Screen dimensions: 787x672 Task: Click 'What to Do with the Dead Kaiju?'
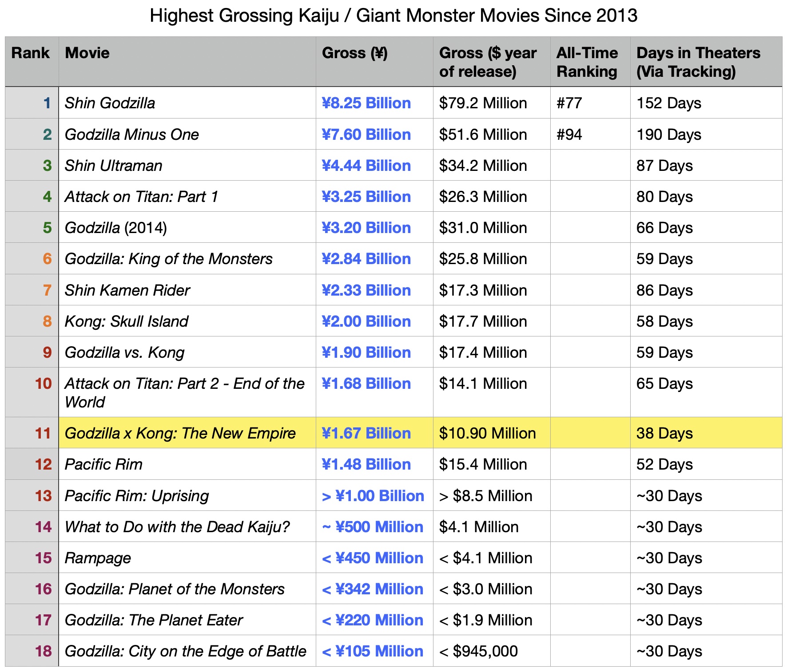(187, 526)
